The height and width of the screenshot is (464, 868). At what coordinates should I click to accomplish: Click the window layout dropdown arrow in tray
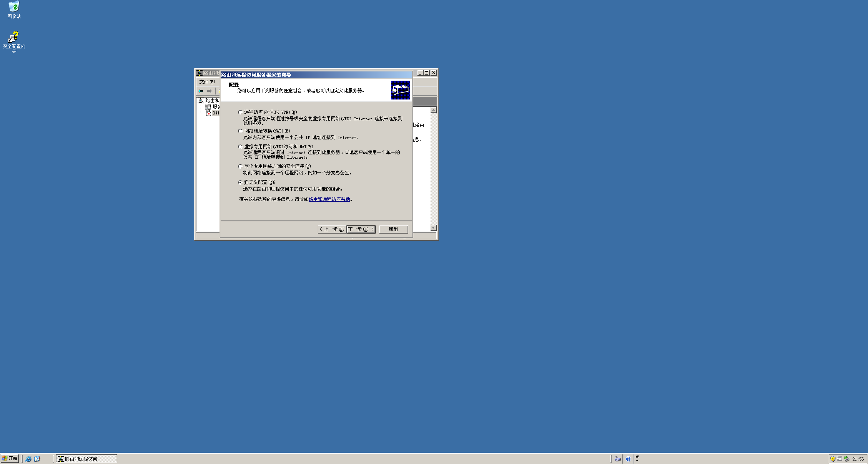click(x=637, y=461)
